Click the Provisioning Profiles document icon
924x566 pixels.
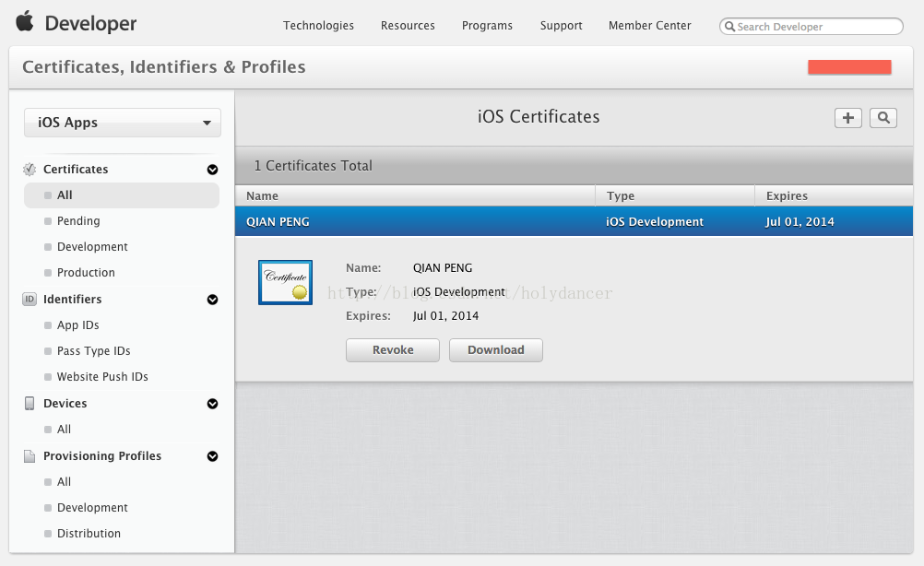[x=30, y=456]
